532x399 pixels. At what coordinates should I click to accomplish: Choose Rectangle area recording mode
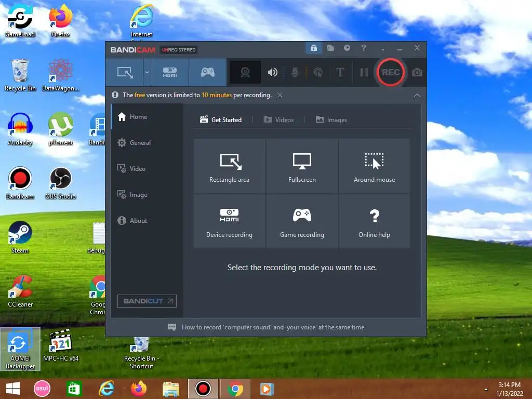coord(229,166)
